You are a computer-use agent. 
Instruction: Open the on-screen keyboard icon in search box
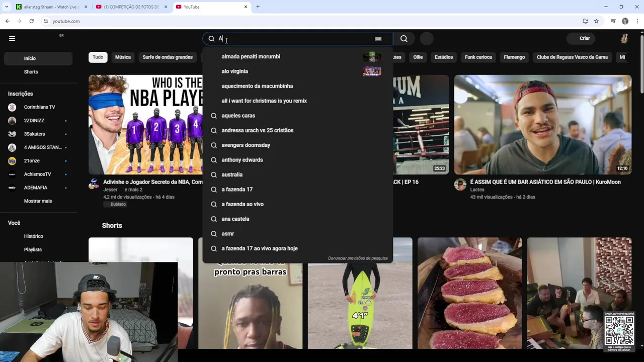pos(378,39)
